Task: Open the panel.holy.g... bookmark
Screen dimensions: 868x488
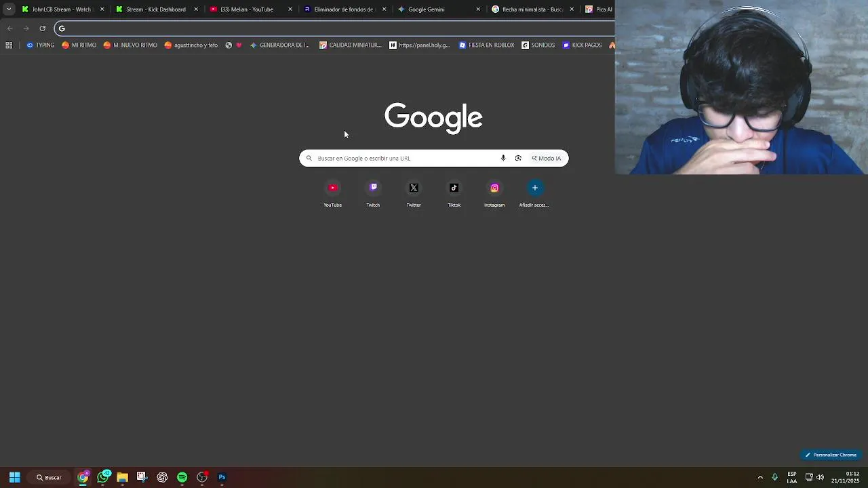Action: pyautogui.click(x=419, y=45)
